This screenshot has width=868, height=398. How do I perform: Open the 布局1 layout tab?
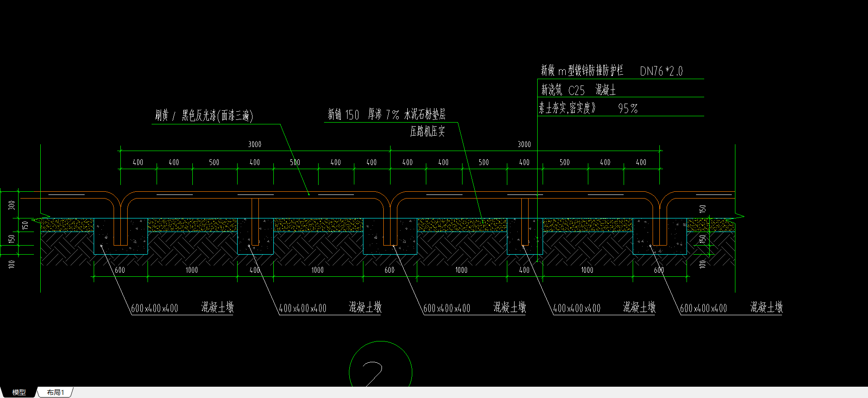(x=55, y=392)
